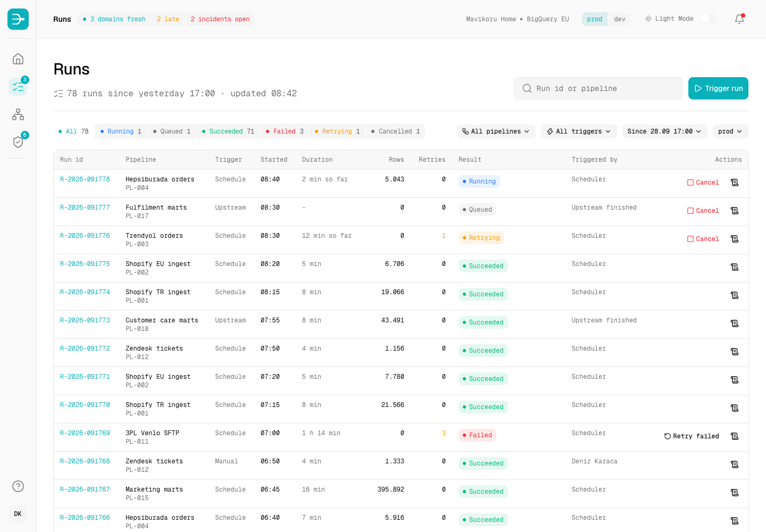Open the shield checks sidebar icon
Viewport: 766px width, 532px height.
[18, 142]
